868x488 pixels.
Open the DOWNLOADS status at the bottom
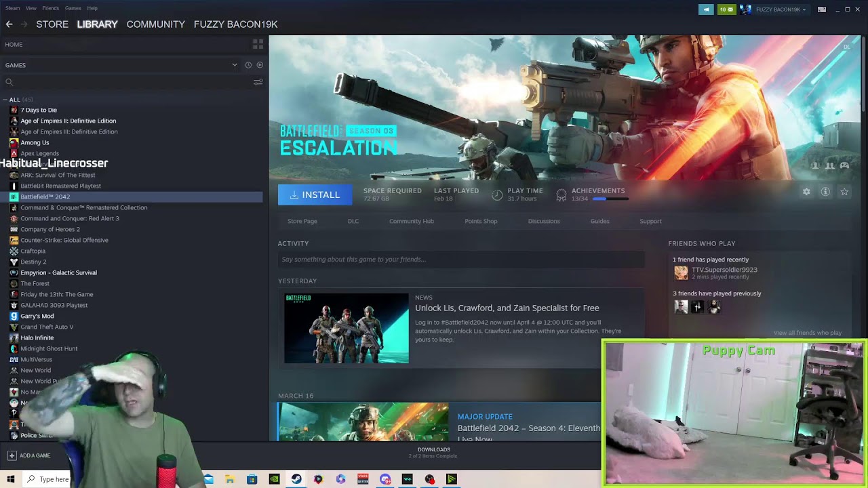(434, 452)
